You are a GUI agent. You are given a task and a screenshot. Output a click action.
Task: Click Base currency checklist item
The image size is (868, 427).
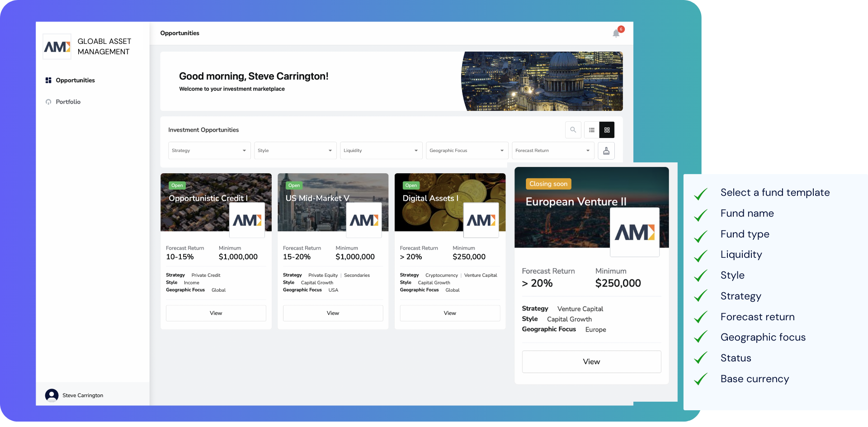pyautogui.click(x=755, y=379)
